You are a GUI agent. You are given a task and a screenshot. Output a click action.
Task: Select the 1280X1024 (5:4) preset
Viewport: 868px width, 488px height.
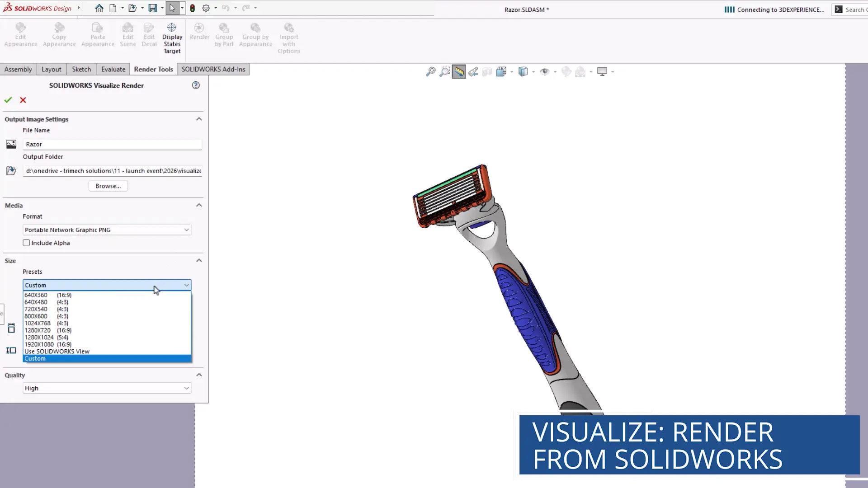107,337
